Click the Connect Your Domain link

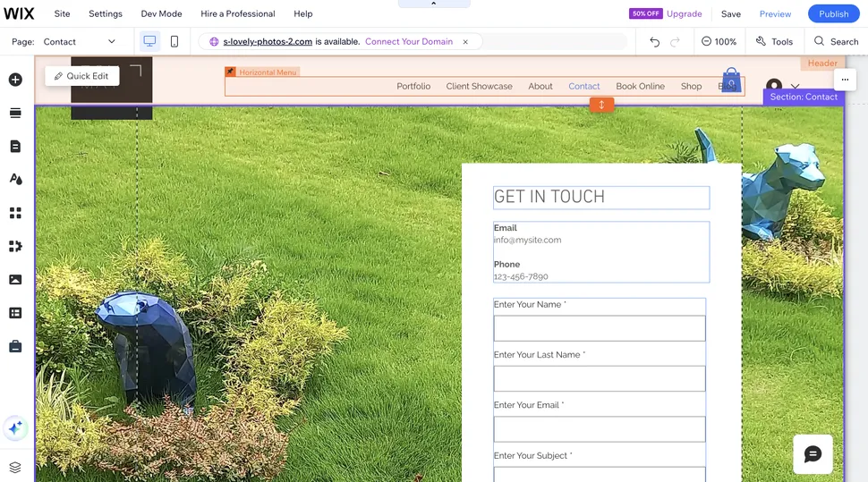[x=409, y=41]
